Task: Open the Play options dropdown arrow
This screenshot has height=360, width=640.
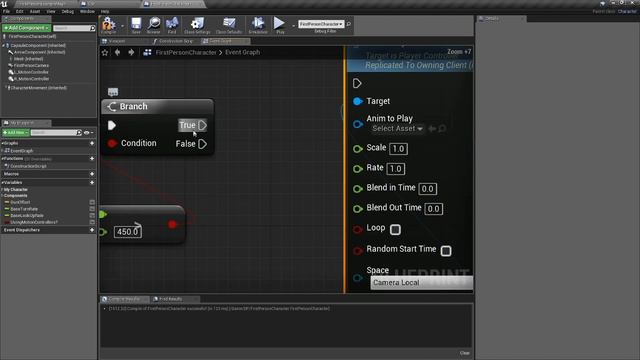Action: [x=293, y=26]
